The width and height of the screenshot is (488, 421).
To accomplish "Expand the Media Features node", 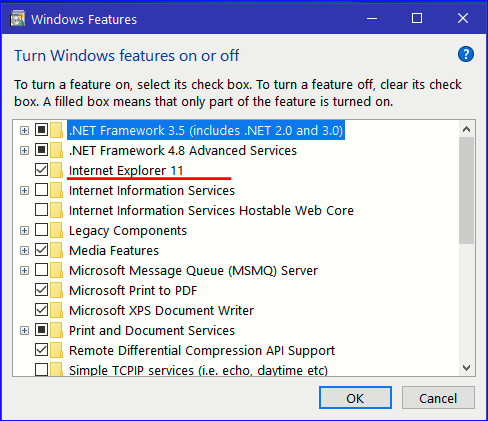I will 24,250.
